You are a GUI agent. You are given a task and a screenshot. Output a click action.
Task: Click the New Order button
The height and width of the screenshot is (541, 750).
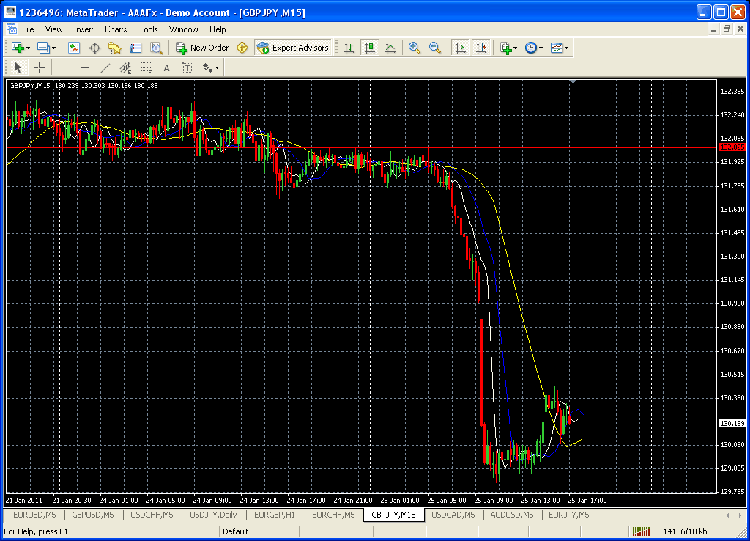pos(203,48)
